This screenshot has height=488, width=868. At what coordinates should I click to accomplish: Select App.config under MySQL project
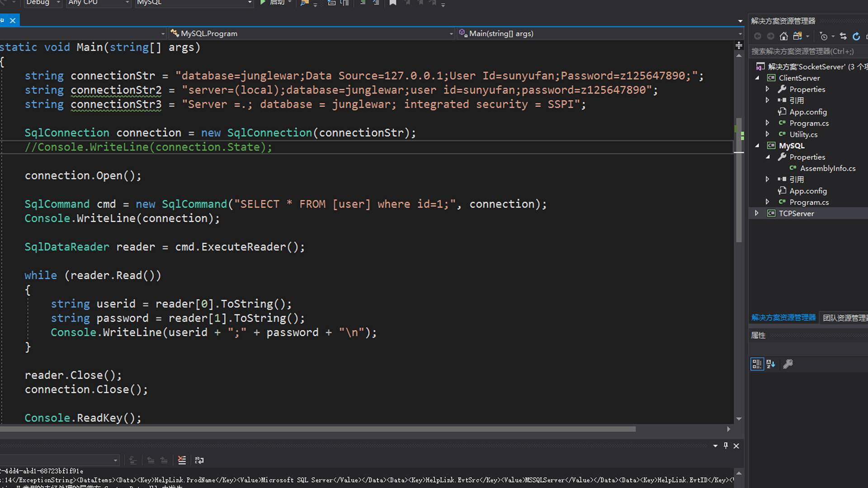click(808, 191)
